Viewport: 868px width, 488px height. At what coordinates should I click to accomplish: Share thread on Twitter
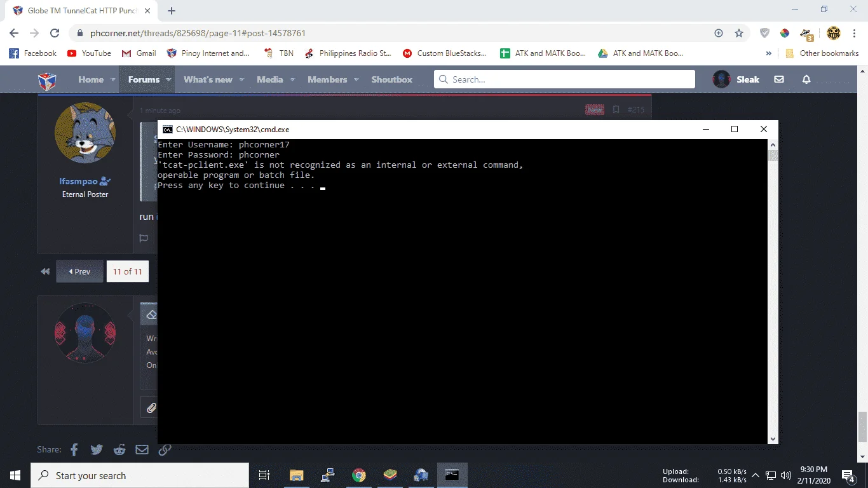97,449
